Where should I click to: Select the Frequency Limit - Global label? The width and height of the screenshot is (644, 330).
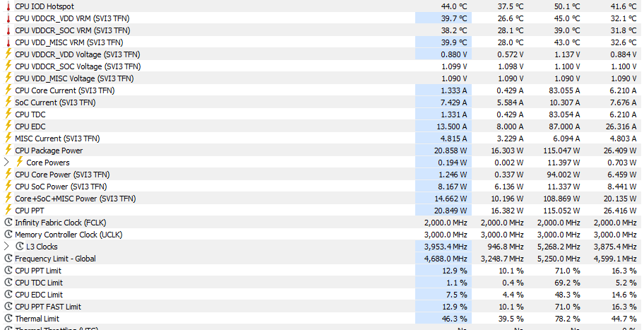click(55, 259)
